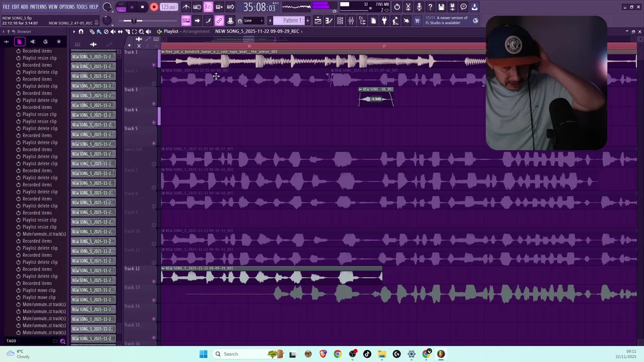Enable wait for input before playing
Viewport: 644px width, 362px height.
click(x=197, y=7)
